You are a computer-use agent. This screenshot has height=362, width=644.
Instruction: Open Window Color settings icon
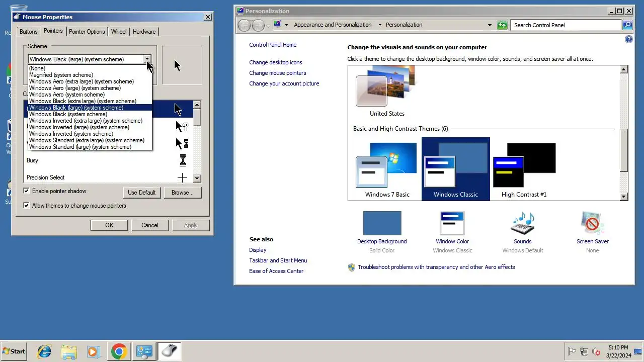(452, 223)
